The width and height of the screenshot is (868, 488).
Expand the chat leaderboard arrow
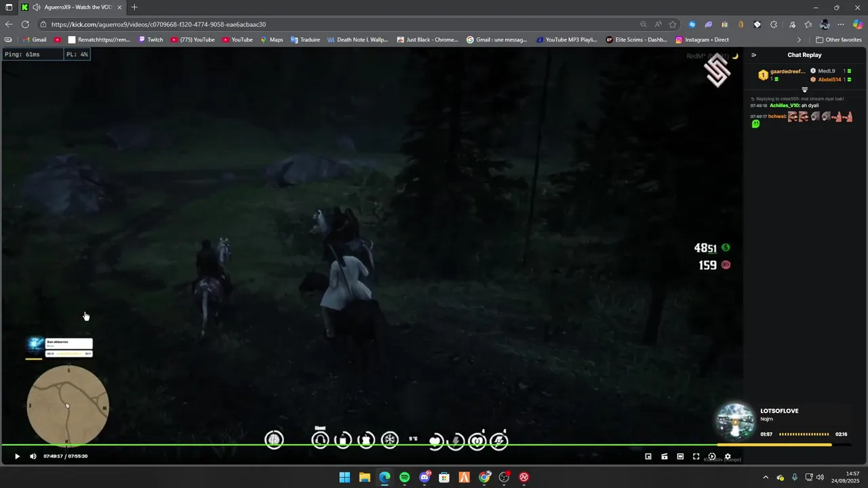[805, 89]
